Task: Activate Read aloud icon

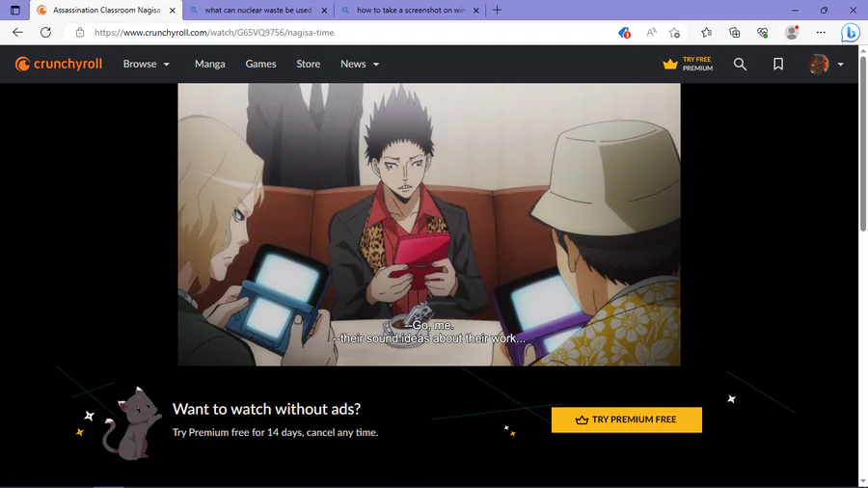Action: point(652,33)
